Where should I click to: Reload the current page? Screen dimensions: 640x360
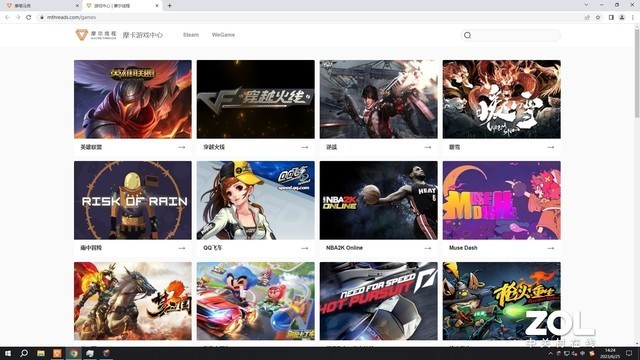point(29,17)
